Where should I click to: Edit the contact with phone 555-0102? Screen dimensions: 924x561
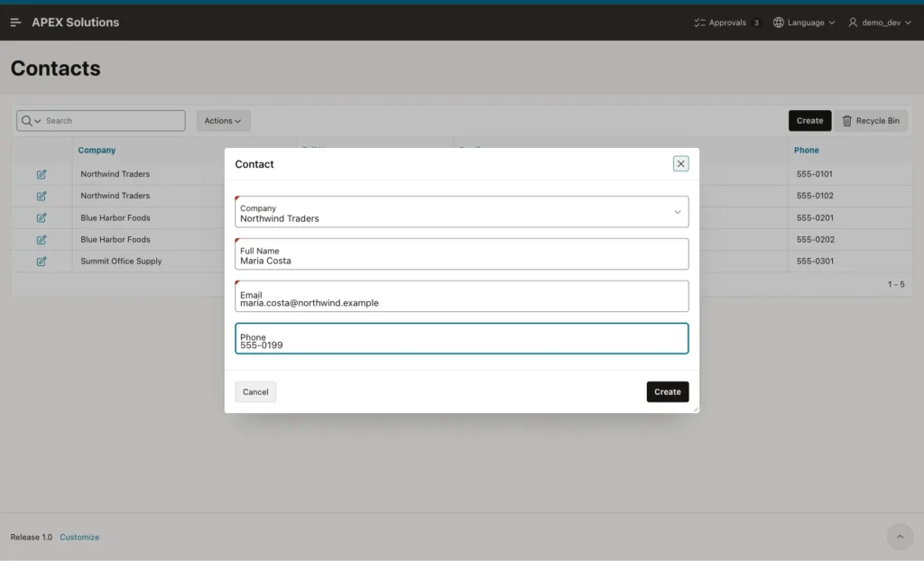point(42,197)
